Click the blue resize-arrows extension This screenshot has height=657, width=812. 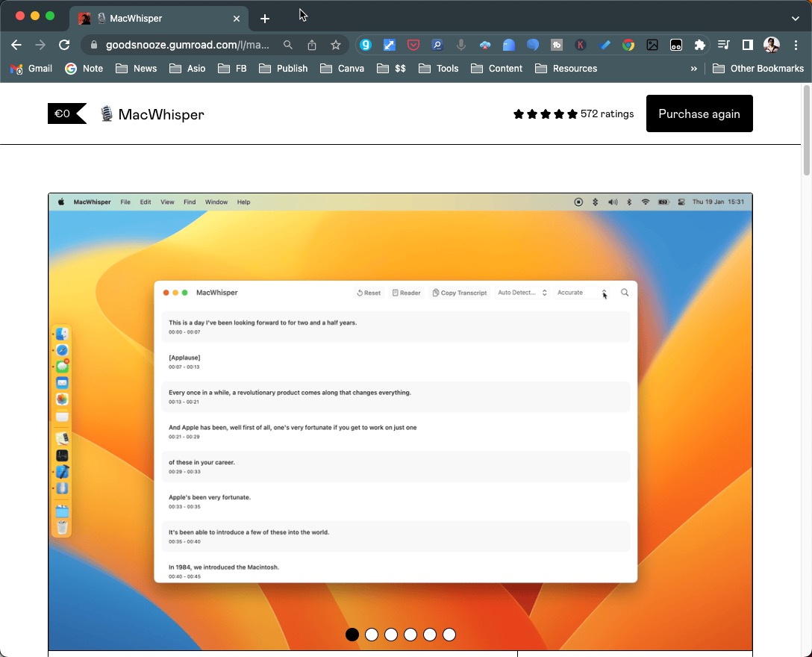(390, 45)
